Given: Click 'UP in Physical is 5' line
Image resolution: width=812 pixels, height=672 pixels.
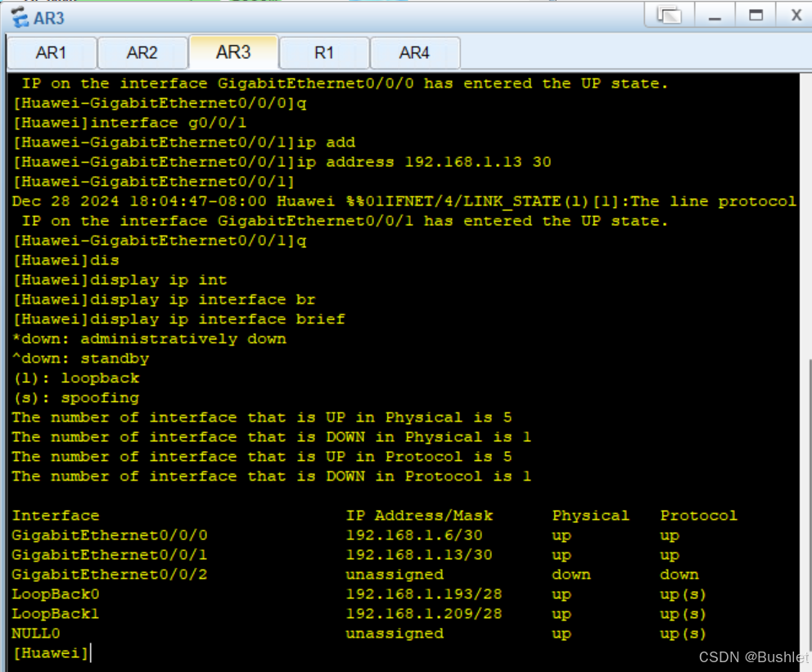Looking at the screenshot, I should click(x=262, y=417).
